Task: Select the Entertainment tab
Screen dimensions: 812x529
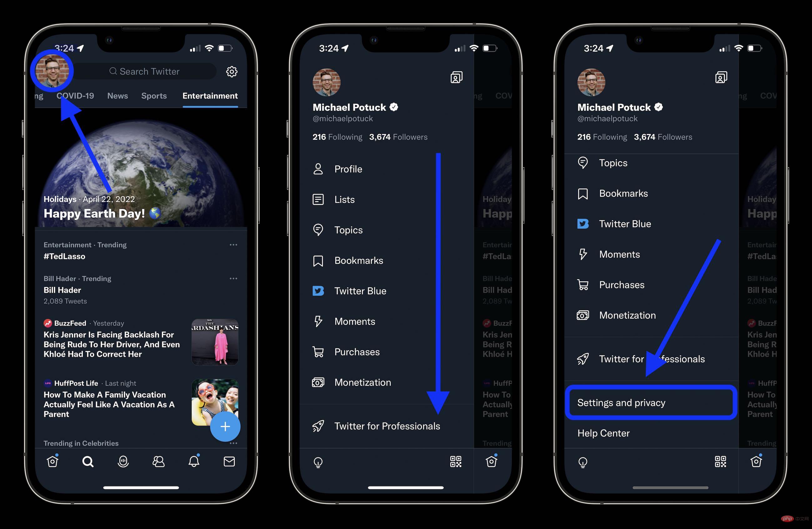Action: 210,96
